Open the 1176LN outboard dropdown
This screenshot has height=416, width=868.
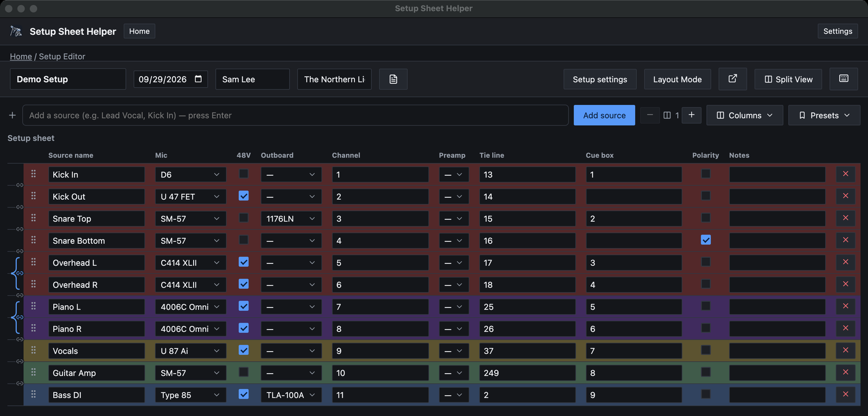coord(291,219)
